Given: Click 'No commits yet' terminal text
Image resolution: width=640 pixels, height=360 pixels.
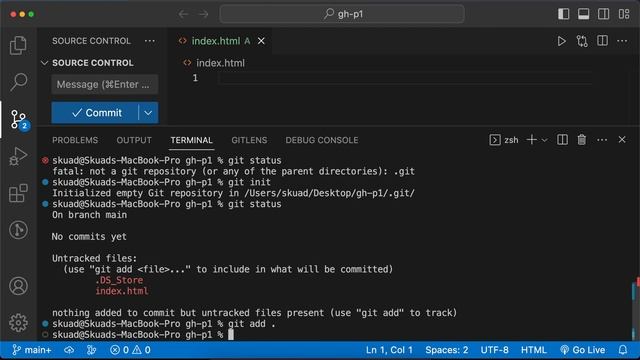Looking at the screenshot, I should tap(89, 236).
